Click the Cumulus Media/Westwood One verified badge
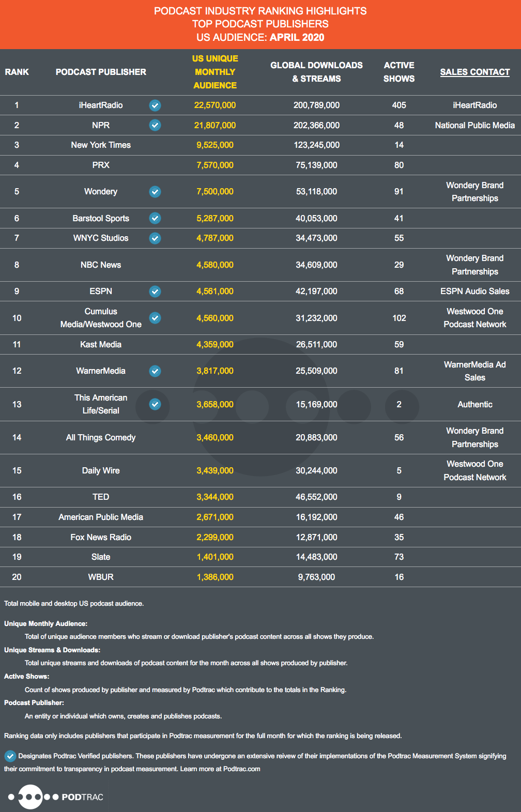 (155, 318)
